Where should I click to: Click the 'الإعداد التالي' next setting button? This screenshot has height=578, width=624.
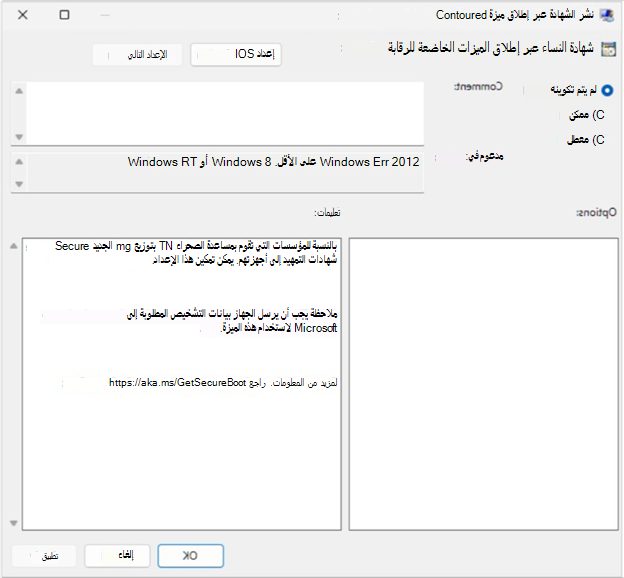click(x=138, y=55)
